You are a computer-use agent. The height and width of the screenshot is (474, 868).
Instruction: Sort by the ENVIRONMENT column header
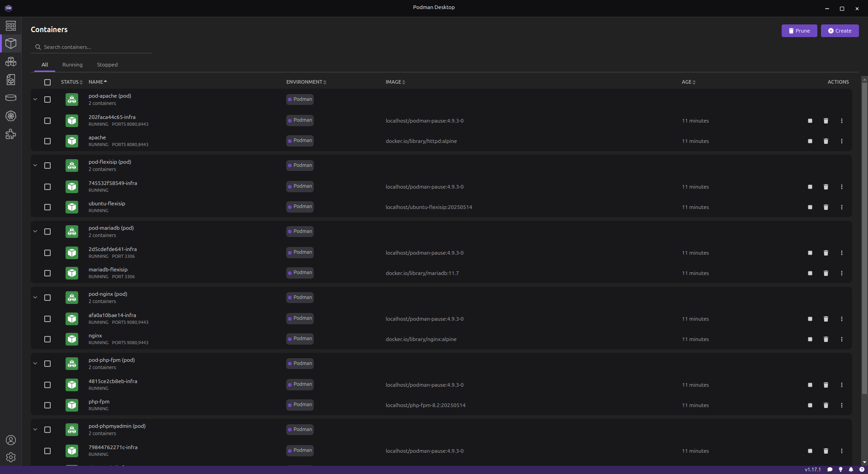306,82
